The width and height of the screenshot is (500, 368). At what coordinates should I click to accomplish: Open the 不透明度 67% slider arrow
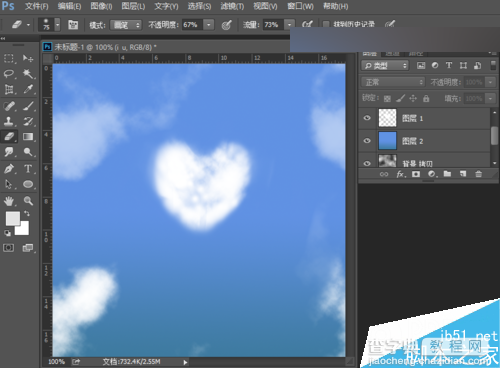click(209, 25)
